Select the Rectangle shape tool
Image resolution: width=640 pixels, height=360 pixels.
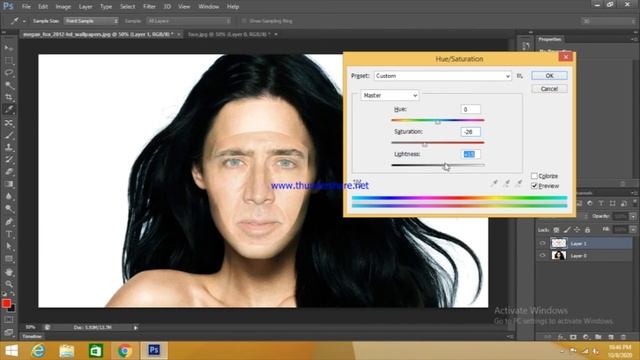click(9, 259)
